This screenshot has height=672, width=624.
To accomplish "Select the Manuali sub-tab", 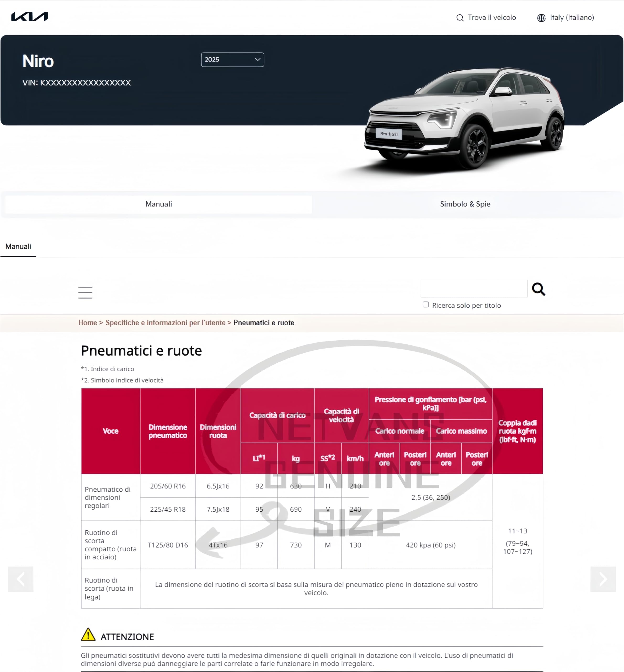I will point(18,247).
